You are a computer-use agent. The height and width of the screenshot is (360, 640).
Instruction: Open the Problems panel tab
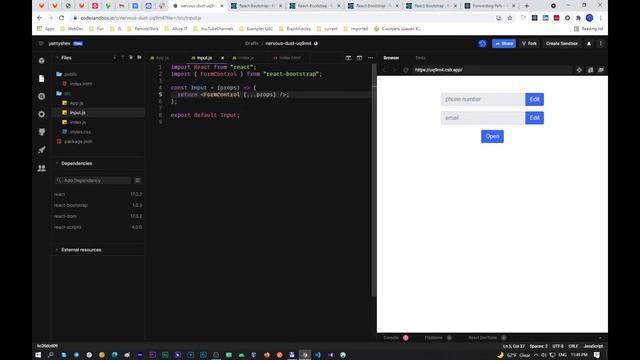pyautogui.click(x=438, y=338)
